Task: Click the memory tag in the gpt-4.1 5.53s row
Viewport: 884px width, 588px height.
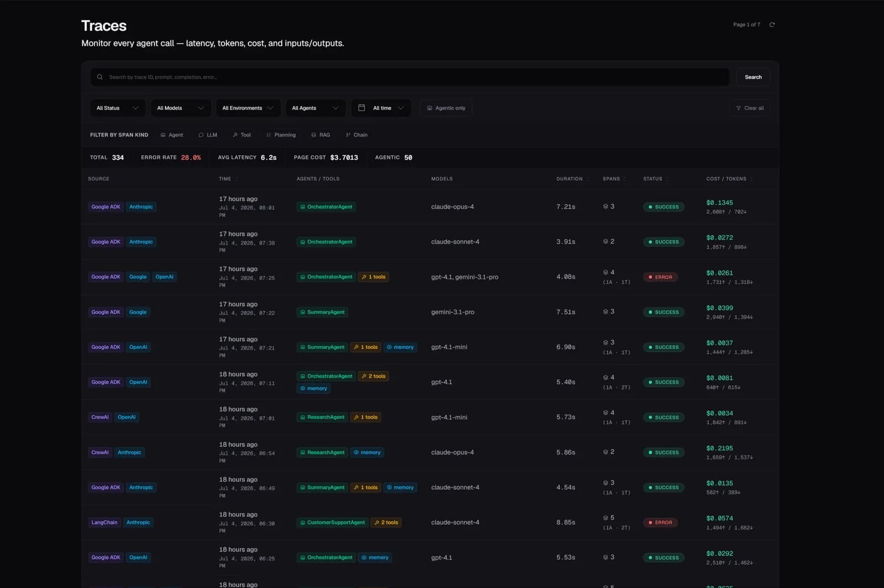Action: click(x=375, y=558)
